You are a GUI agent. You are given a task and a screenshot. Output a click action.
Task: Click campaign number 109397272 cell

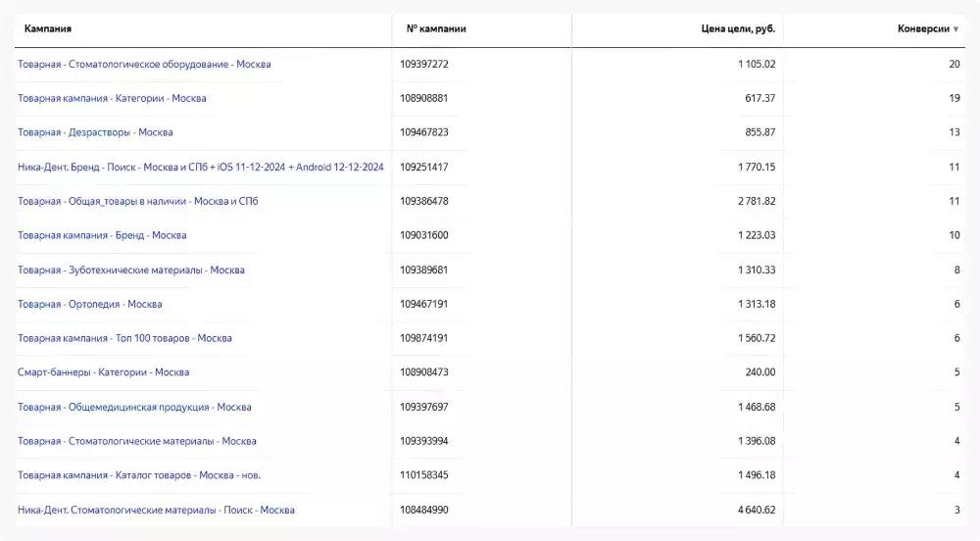(423, 64)
